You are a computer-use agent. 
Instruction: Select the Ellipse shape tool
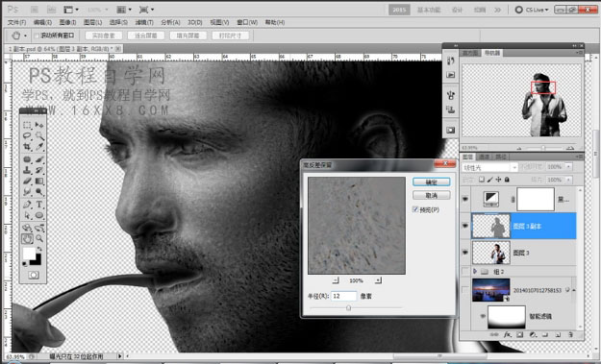(39, 215)
